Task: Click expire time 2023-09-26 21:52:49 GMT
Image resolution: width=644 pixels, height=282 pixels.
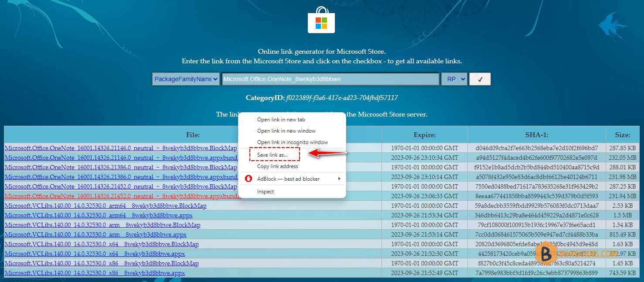Action: 425,273
